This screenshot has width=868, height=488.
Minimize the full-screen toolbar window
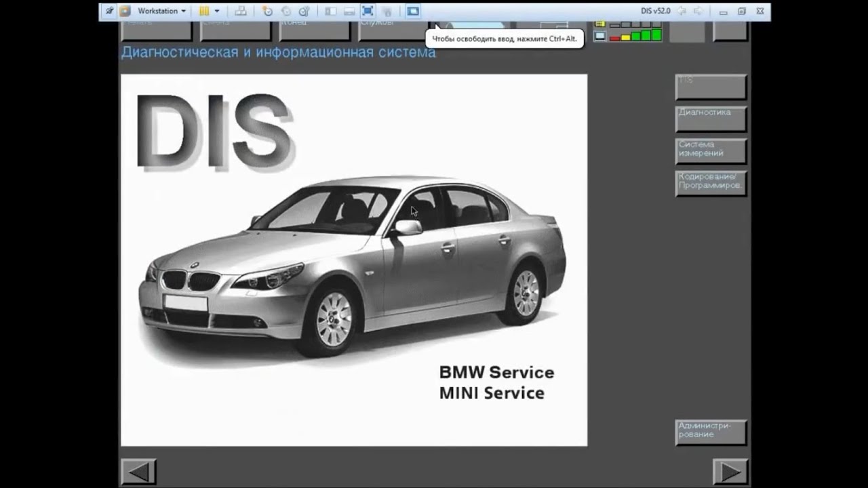tap(724, 12)
